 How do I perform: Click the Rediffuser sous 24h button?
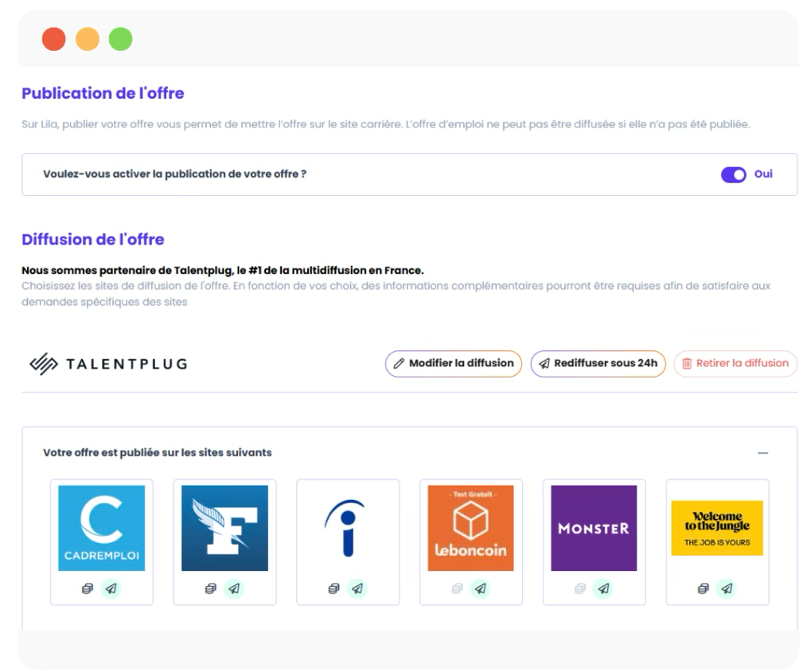tap(598, 364)
